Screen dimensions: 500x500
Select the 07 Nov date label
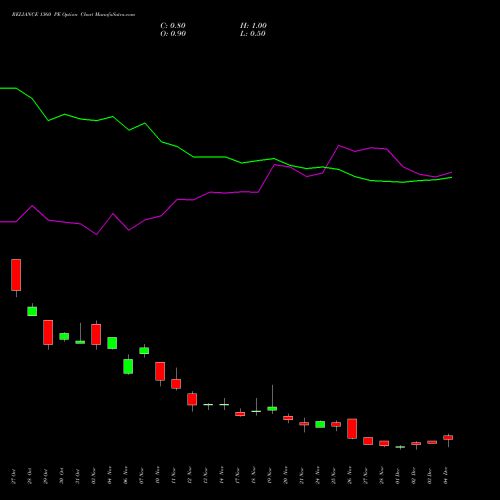click(142, 476)
